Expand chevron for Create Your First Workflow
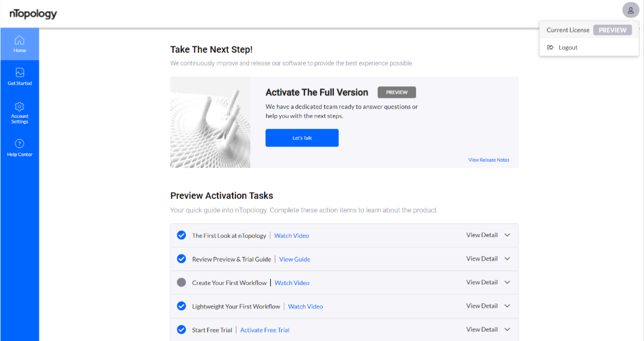The image size is (644, 341). point(507,282)
